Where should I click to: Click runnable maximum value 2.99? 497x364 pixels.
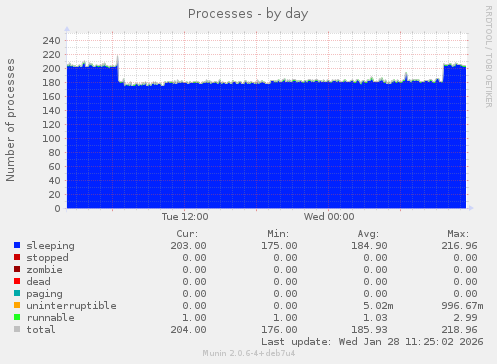[465, 318]
